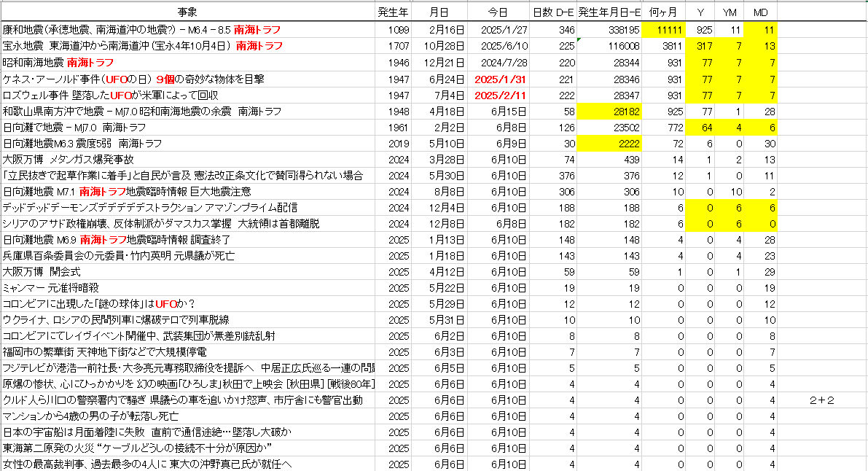
Task: Select the highlighted value 28182
Action: [609, 112]
